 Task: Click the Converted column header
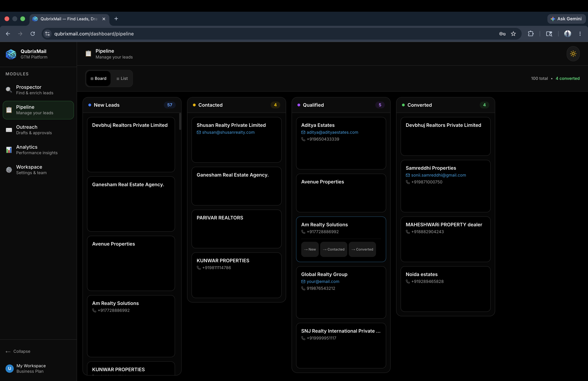tap(445, 105)
